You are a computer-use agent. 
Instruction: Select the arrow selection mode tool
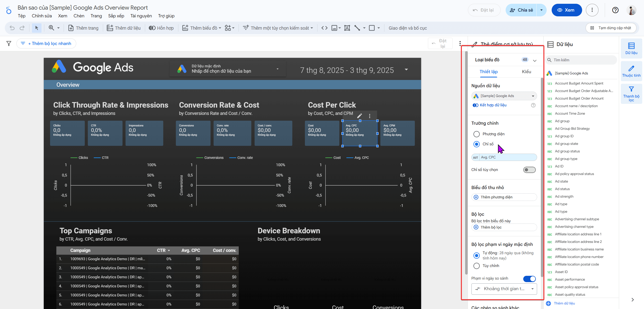[37, 28]
